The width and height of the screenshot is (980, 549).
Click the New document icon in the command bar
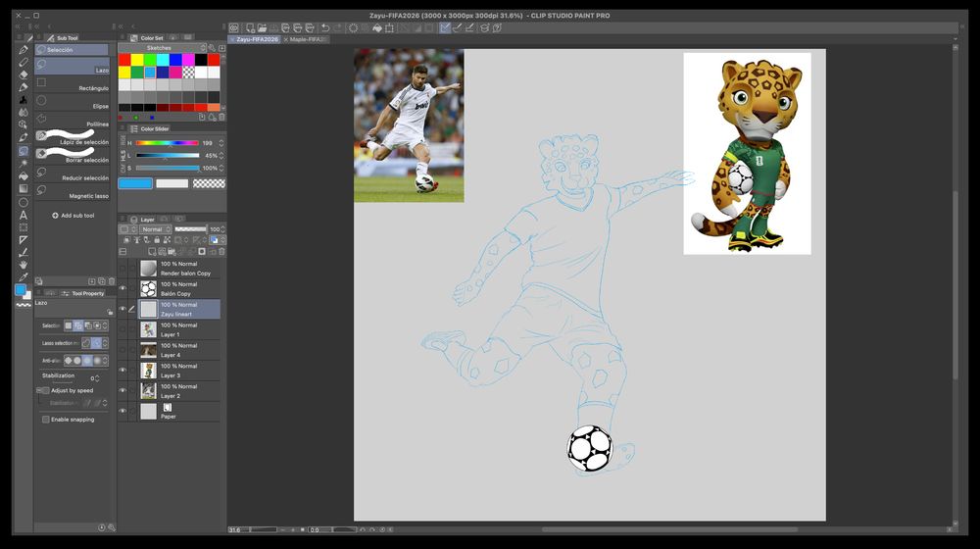tap(250, 27)
